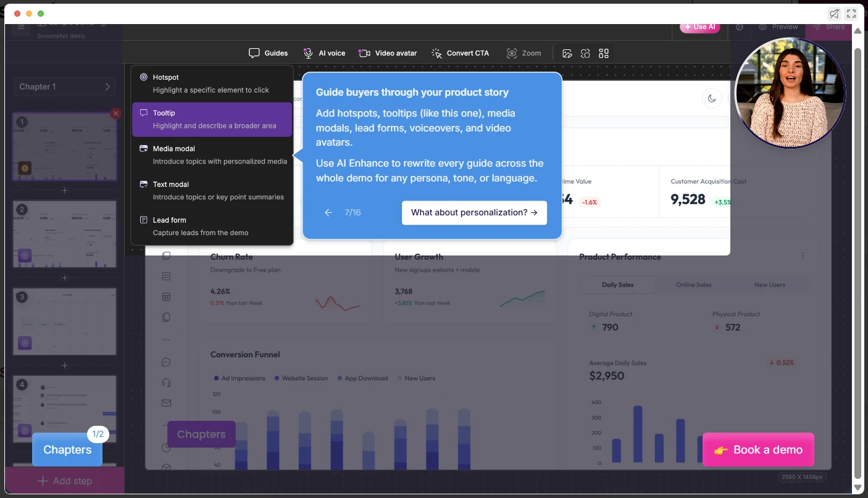This screenshot has height=498, width=868.
Task: Click the table grid icon in dashboard sidebar
Action: coord(166,297)
